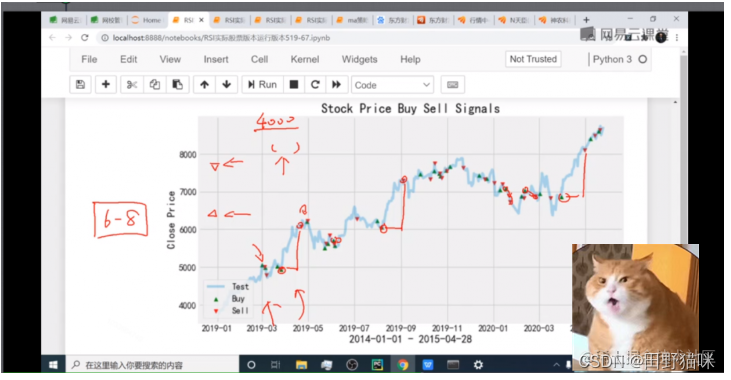Switch to the 神农科 browser tab

coord(555,20)
